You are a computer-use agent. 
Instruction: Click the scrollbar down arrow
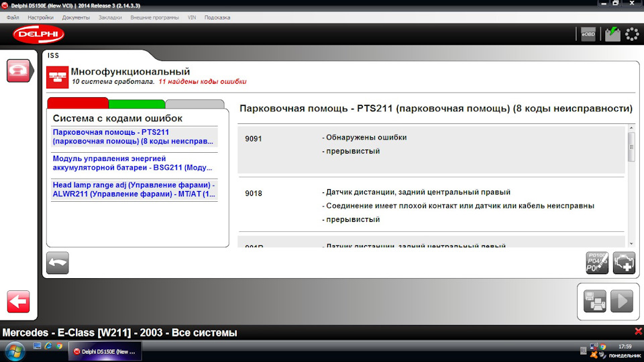click(631, 244)
